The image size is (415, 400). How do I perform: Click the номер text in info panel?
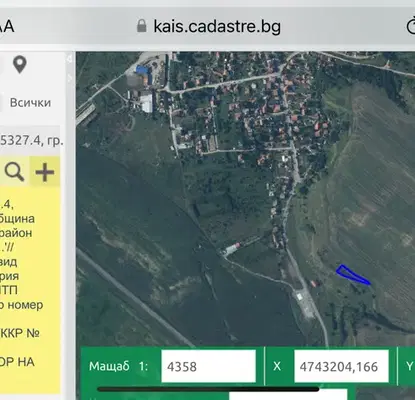[x=25, y=305]
